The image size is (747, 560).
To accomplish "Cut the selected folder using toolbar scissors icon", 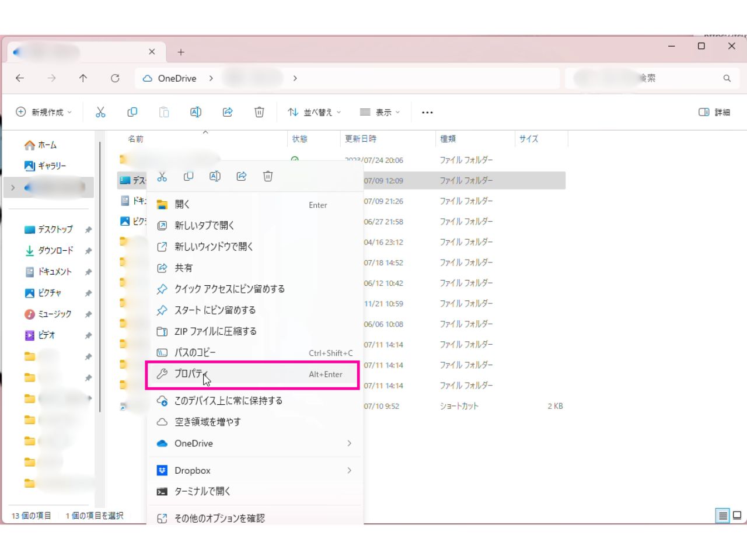I will pos(100,111).
